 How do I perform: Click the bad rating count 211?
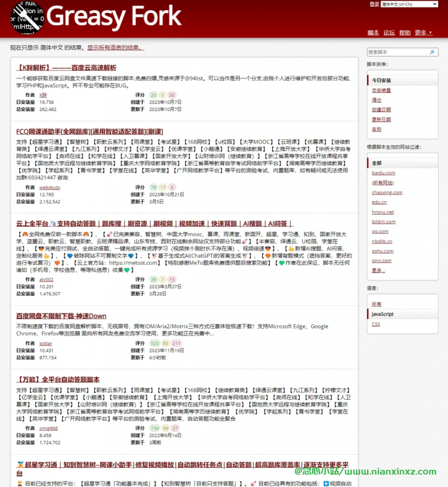click(176, 343)
